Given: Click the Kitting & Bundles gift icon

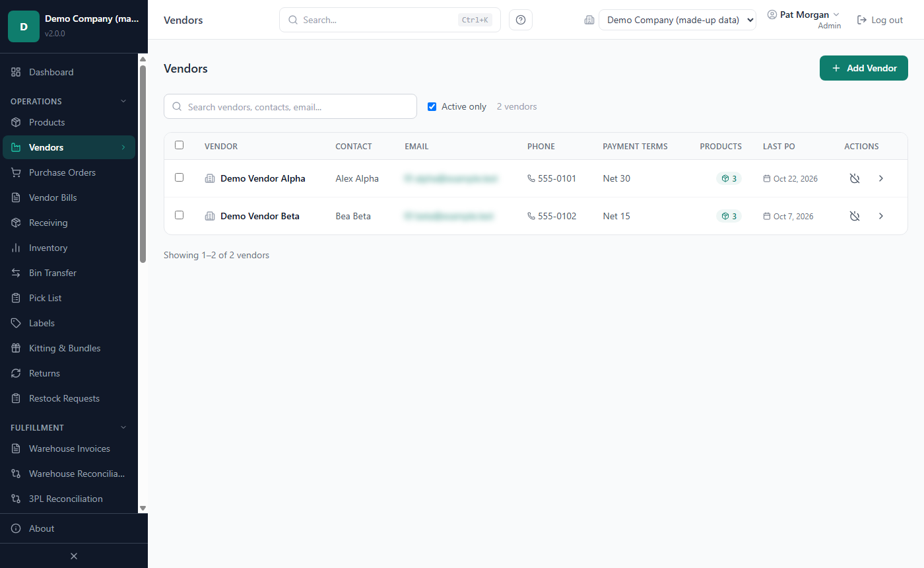Looking at the screenshot, I should click(x=16, y=348).
